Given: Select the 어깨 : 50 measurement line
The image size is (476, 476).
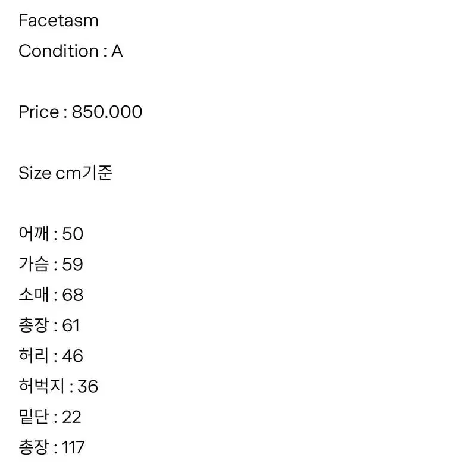Looking at the screenshot, I should (x=51, y=234).
